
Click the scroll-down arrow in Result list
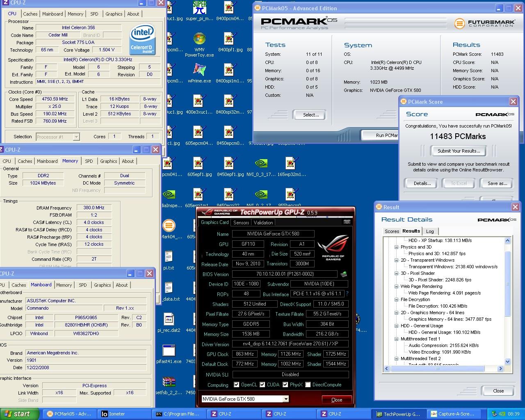click(507, 362)
